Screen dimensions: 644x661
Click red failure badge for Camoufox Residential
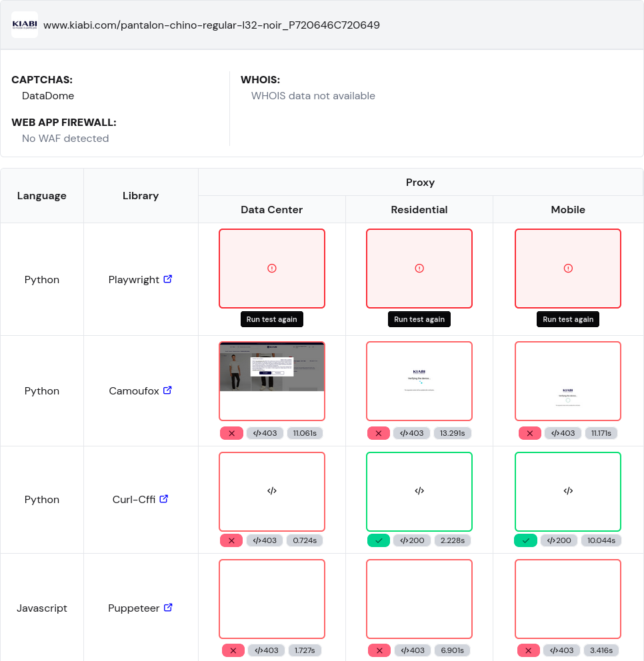tap(378, 433)
